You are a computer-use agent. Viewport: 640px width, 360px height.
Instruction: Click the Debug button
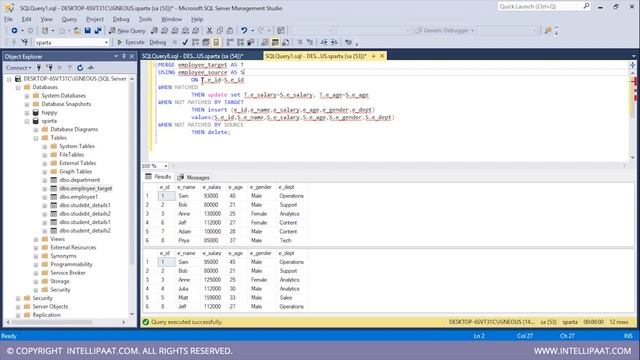click(158, 42)
